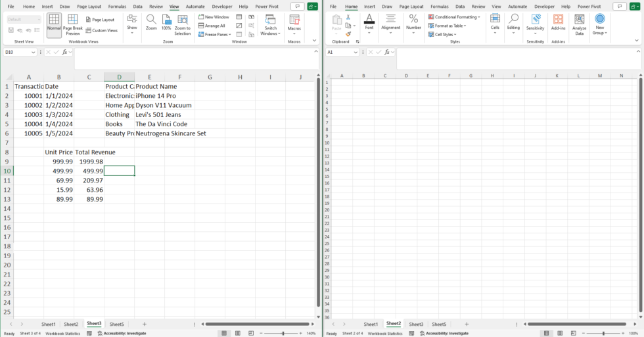Click Accessibility: Investigate in left status bar
The width and height of the screenshot is (644, 337).
122,333
